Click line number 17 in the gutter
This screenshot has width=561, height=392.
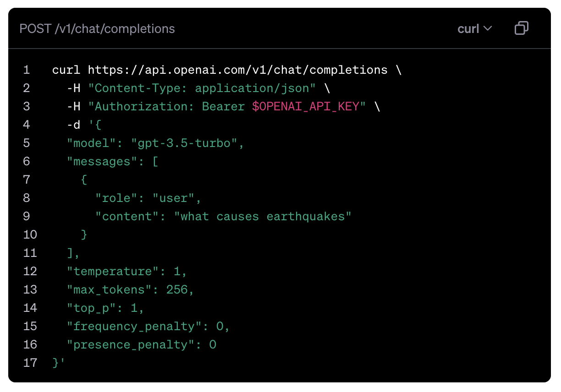pos(30,363)
